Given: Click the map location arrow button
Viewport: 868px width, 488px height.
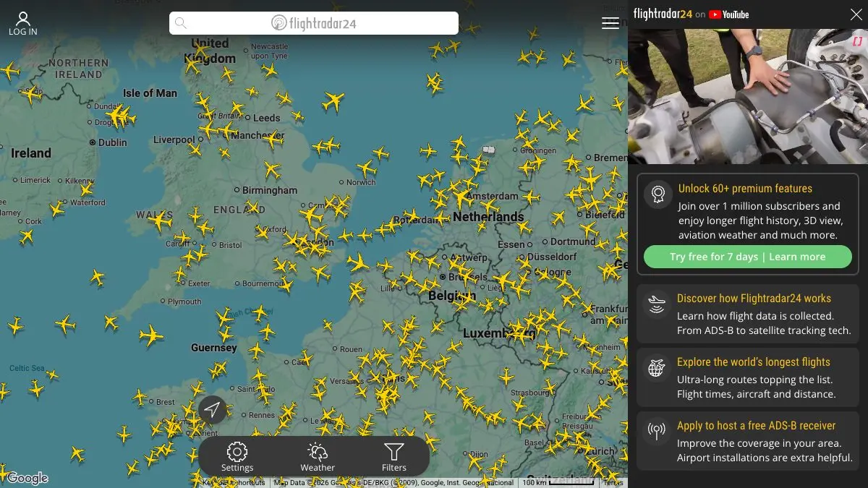Looking at the screenshot, I should (212, 410).
